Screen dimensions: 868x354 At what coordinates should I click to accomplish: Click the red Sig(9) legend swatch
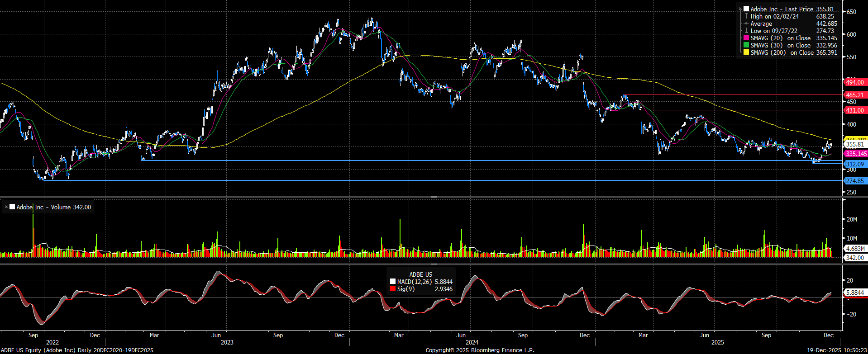(x=392, y=289)
